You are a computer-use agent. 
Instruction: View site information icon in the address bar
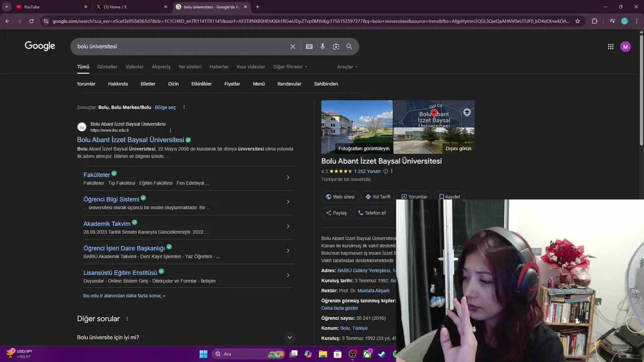click(46, 21)
